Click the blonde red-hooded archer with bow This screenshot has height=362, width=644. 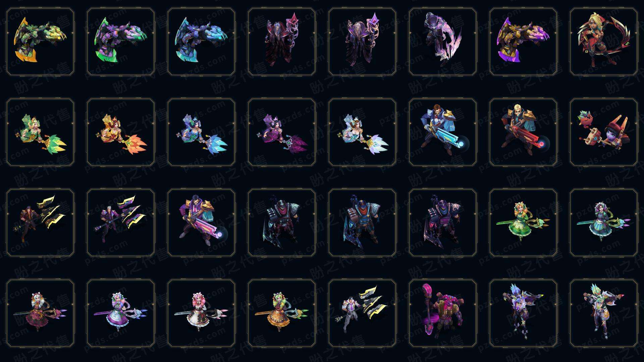click(x=604, y=42)
